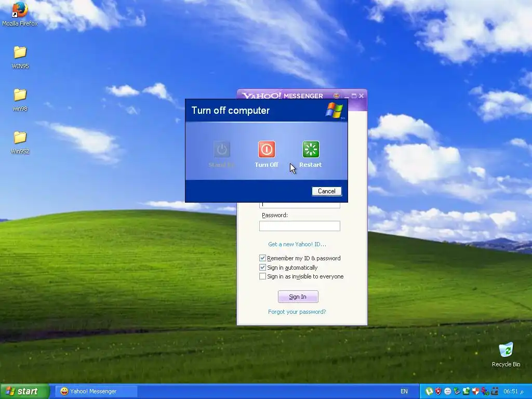The image size is (532, 399).
Task: Click the greyed-out Stand By icon
Action: click(222, 149)
